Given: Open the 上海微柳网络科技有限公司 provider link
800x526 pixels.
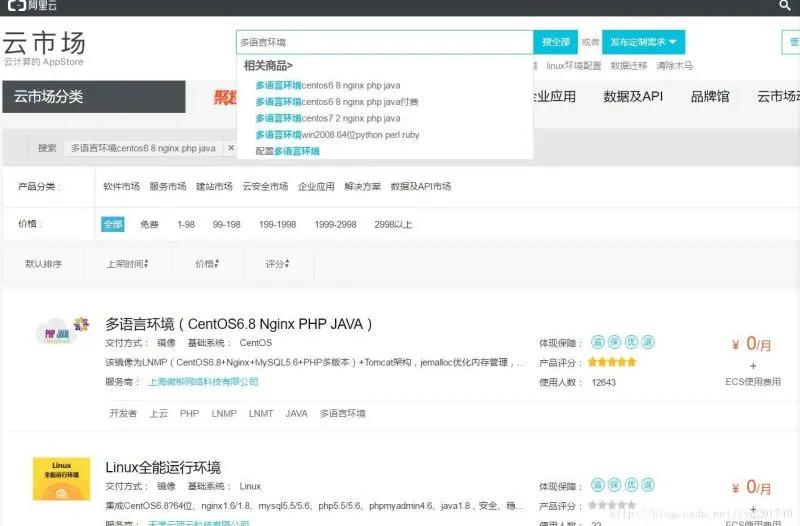Looking at the screenshot, I should 203,382.
